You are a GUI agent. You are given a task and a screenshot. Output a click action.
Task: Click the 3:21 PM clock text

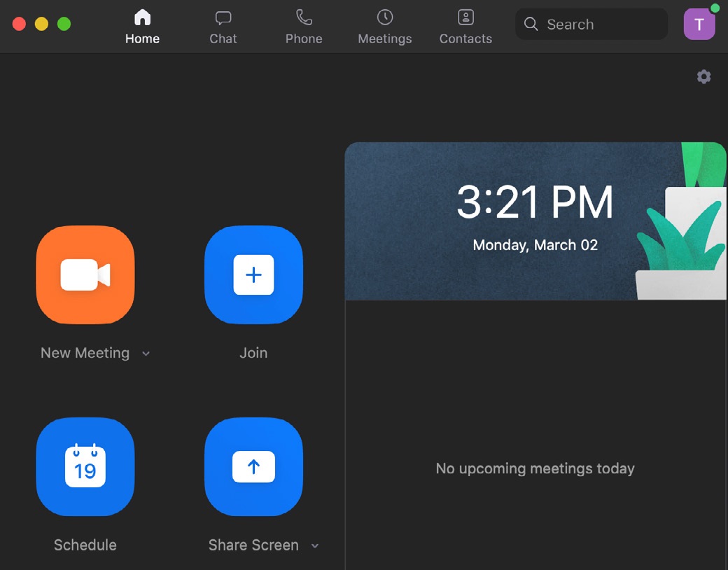535,202
